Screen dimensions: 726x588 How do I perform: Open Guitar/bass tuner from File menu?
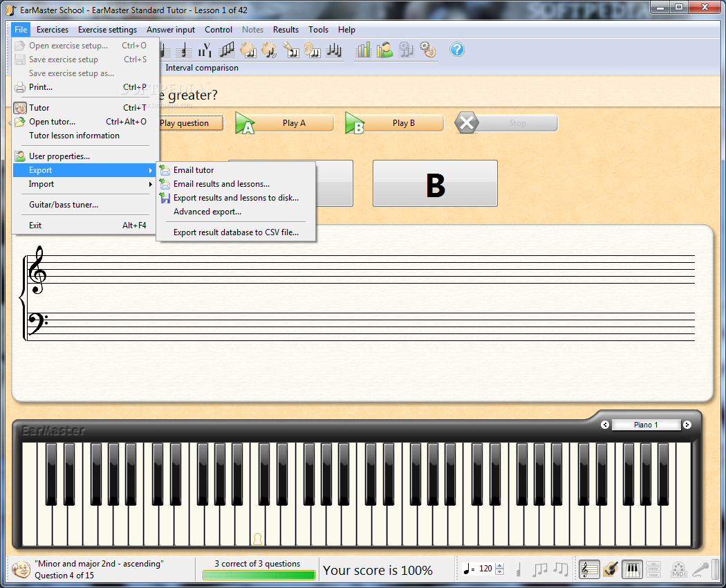(x=84, y=205)
